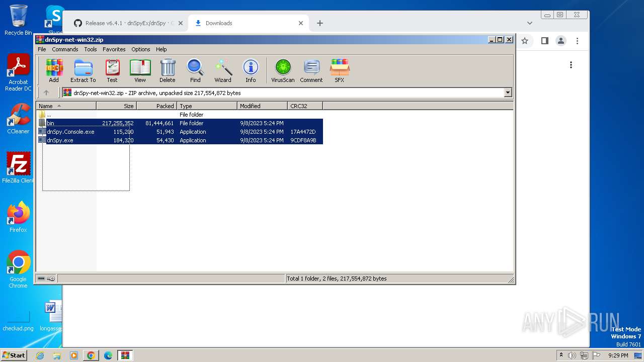Sort by Modified column header
Image resolution: width=644 pixels, height=362 pixels.
(x=263, y=106)
